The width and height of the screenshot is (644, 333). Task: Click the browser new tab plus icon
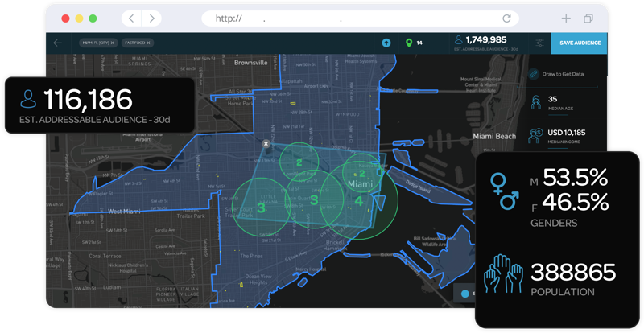click(x=566, y=18)
